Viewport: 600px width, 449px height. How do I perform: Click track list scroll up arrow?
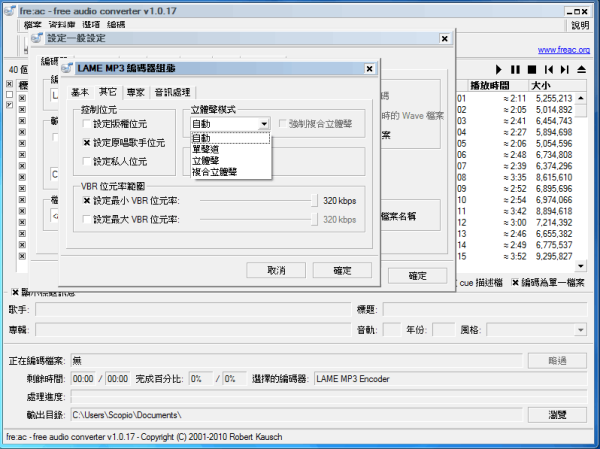tap(581, 98)
